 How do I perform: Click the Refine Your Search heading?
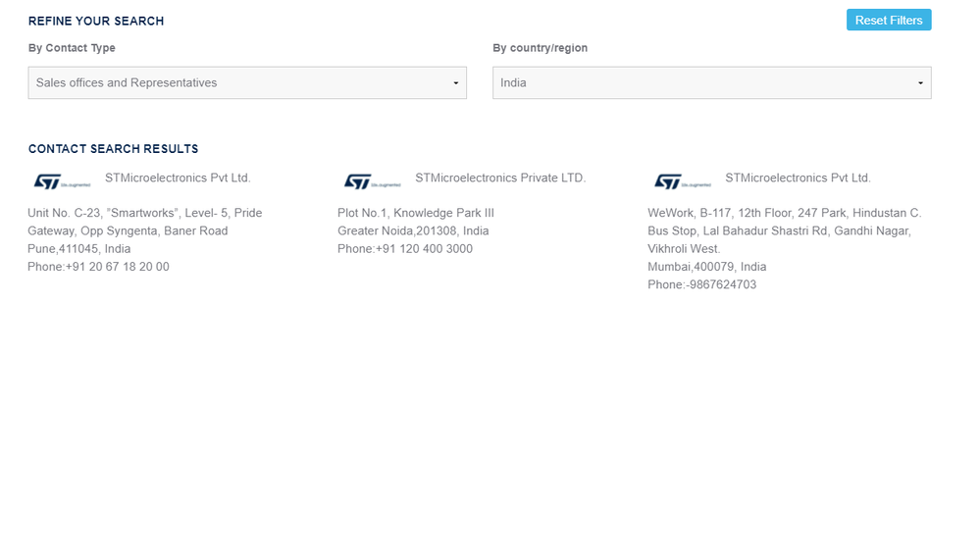click(96, 21)
